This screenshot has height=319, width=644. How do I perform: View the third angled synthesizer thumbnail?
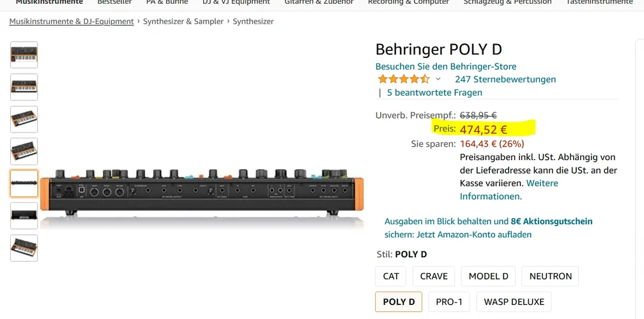[x=24, y=119]
